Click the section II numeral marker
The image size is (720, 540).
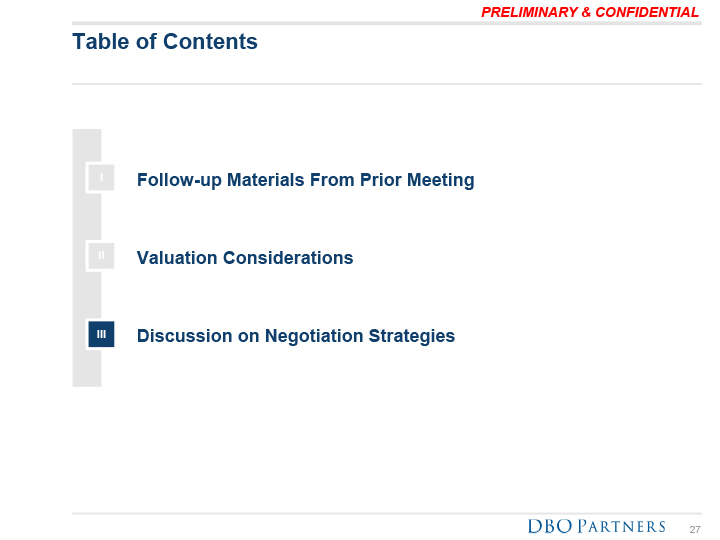(x=101, y=256)
